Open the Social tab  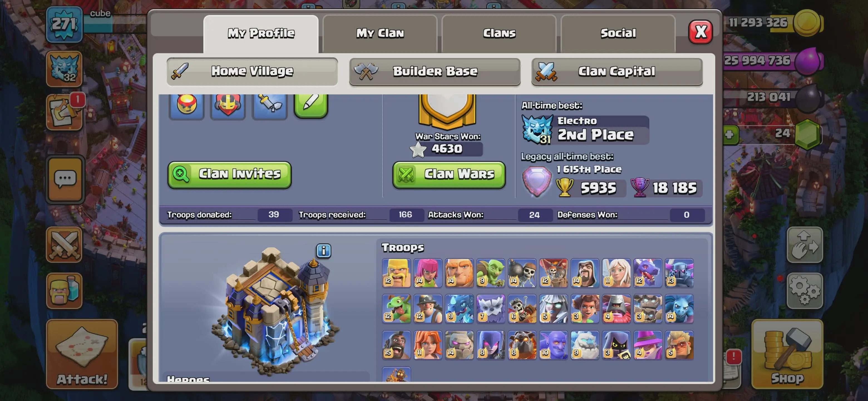click(x=618, y=33)
